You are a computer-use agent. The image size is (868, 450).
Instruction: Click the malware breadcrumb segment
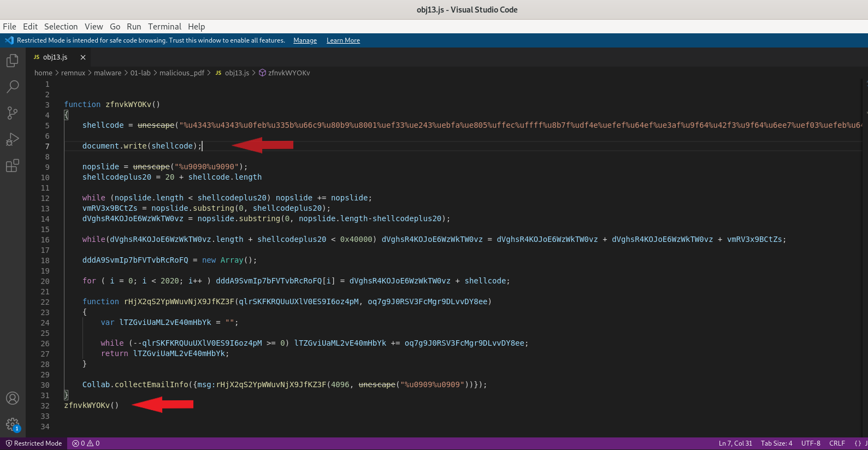click(108, 73)
